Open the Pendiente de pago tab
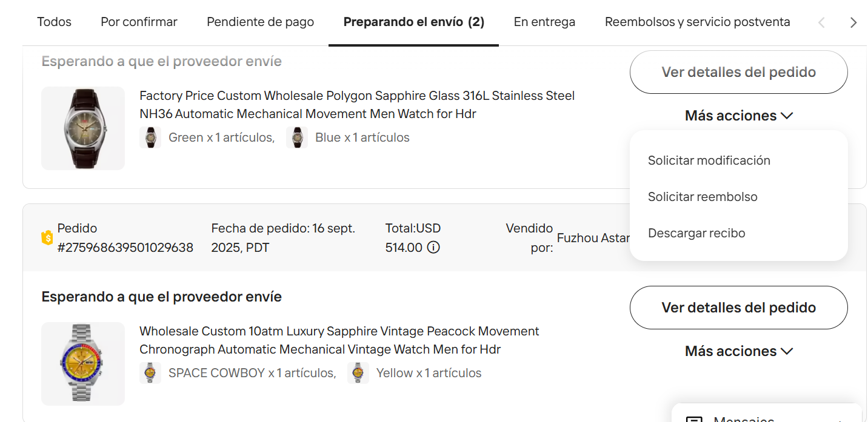 (260, 22)
